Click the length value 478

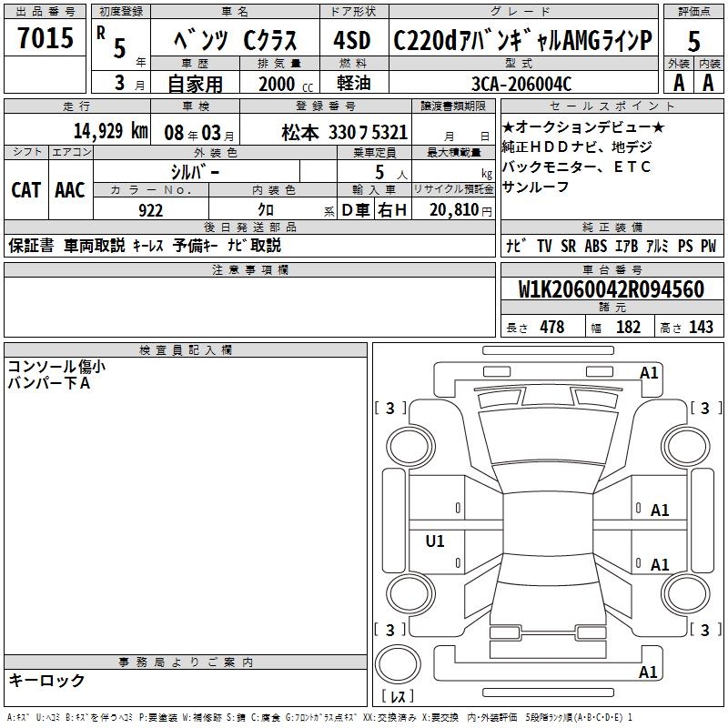pos(552,327)
